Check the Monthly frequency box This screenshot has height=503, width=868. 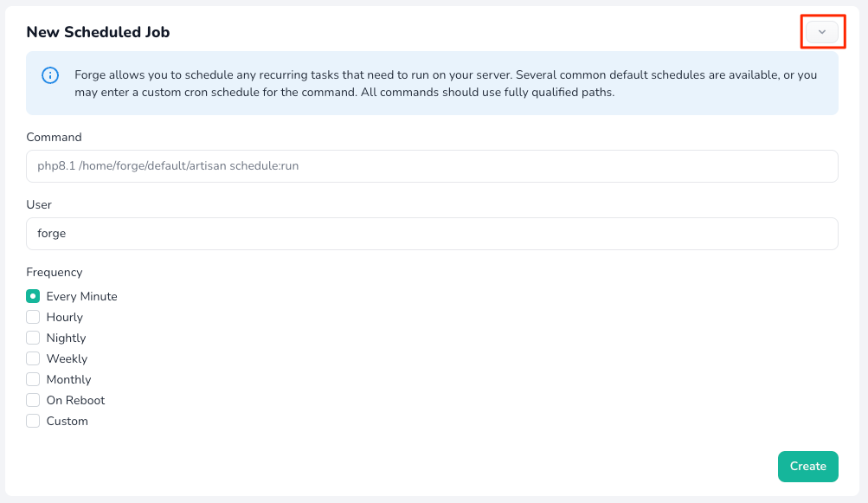(x=33, y=379)
